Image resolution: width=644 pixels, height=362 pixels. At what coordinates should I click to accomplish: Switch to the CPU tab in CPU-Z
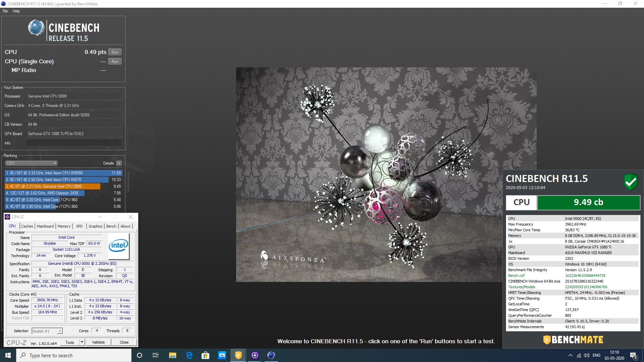pos(12,226)
